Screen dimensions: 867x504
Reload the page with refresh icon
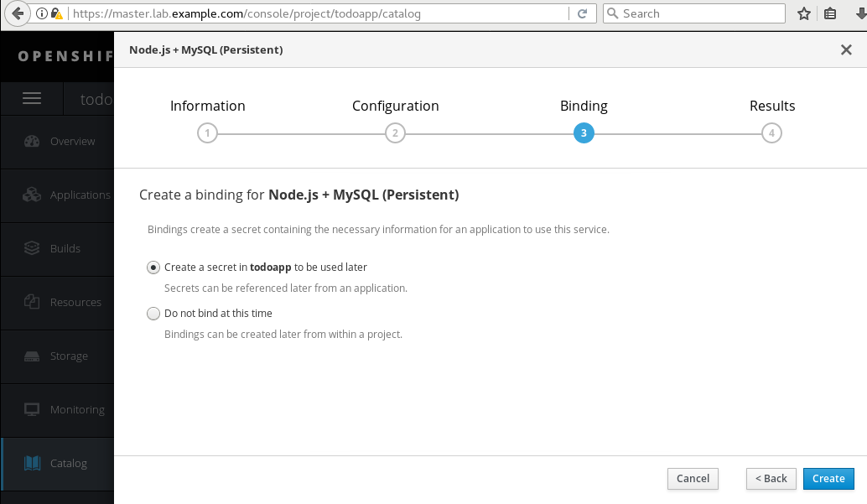pyautogui.click(x=582, y=13)
